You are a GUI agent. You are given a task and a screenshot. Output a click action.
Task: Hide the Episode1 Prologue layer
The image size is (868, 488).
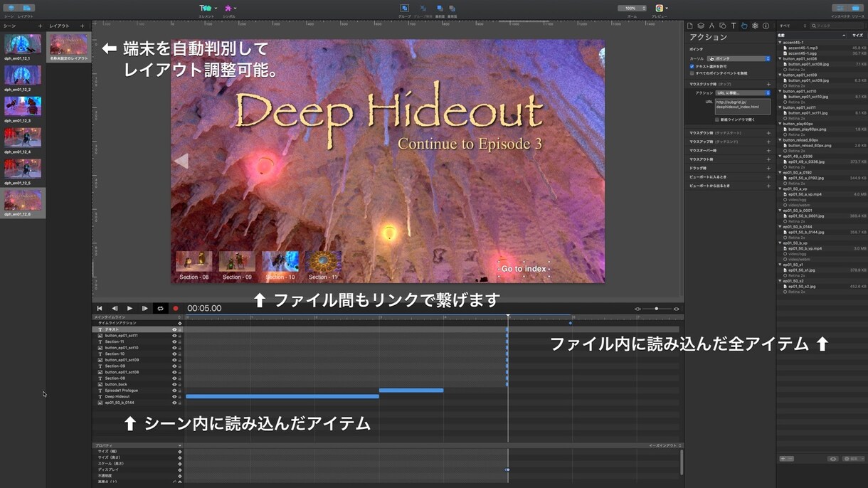click(x=174, y=391)
